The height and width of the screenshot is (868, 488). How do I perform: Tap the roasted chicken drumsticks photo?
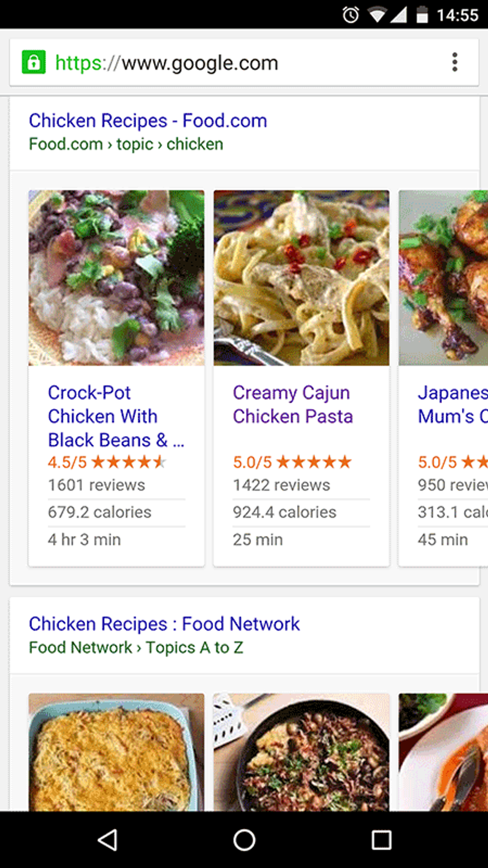[443, 278]
